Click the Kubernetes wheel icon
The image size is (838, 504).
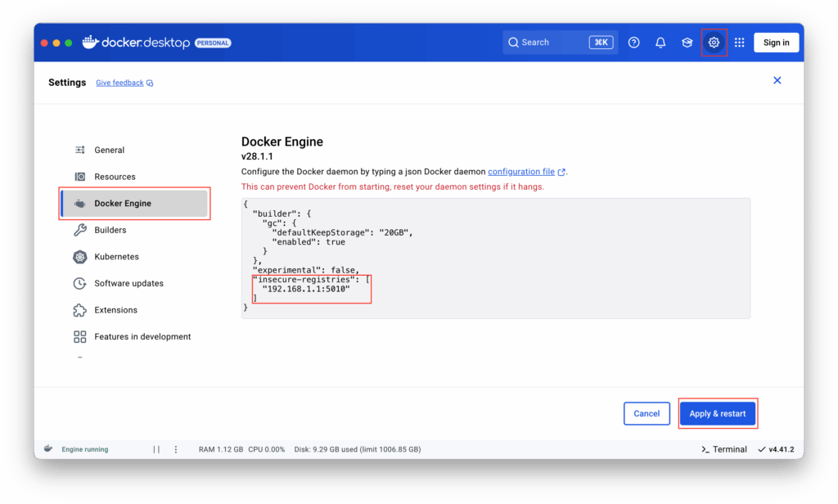click(x=79, y=257)
